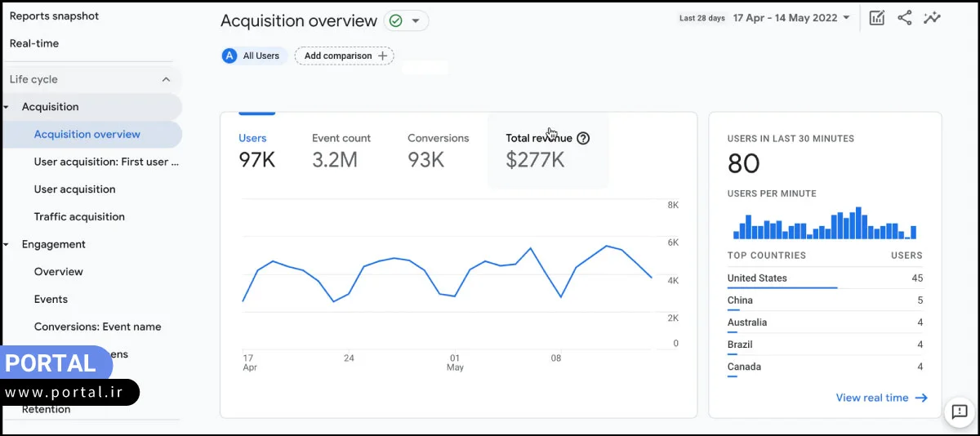980x436 pixels.
Task: Click the Total revenue help icon
Action: [583, 138]
